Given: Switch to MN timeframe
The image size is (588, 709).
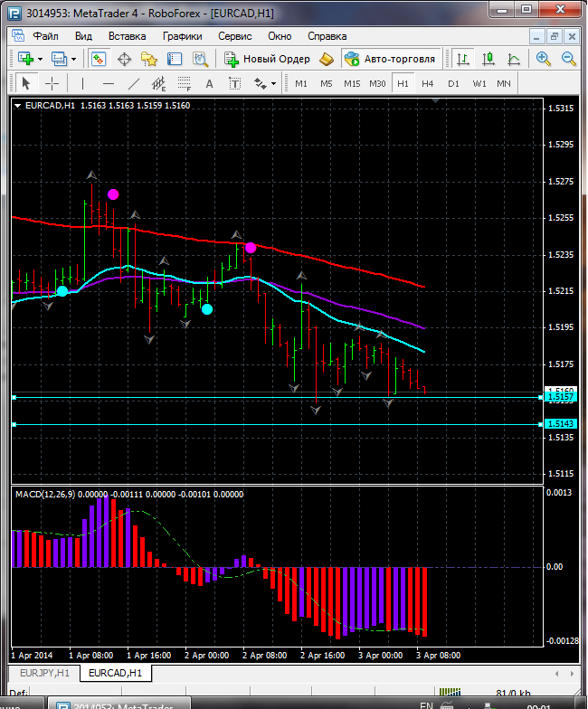Looking at the screenshot, I should click(504, 83).
